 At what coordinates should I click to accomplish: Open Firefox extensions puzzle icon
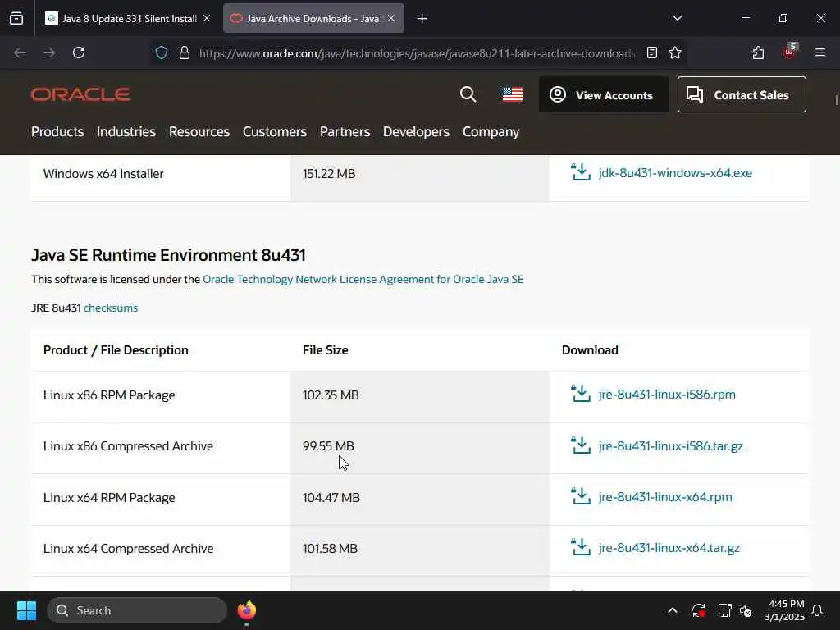point(758,52)
